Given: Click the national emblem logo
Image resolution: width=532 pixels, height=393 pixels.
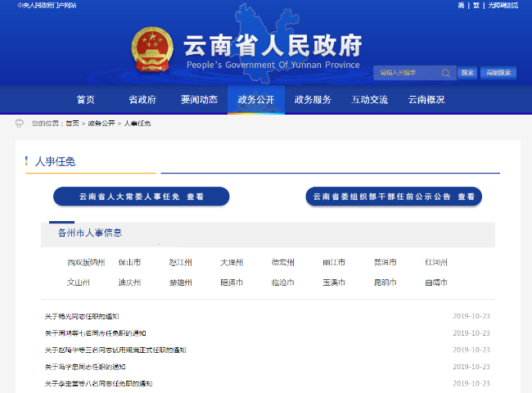Looking at the screenshot, I should click(148, 53).
